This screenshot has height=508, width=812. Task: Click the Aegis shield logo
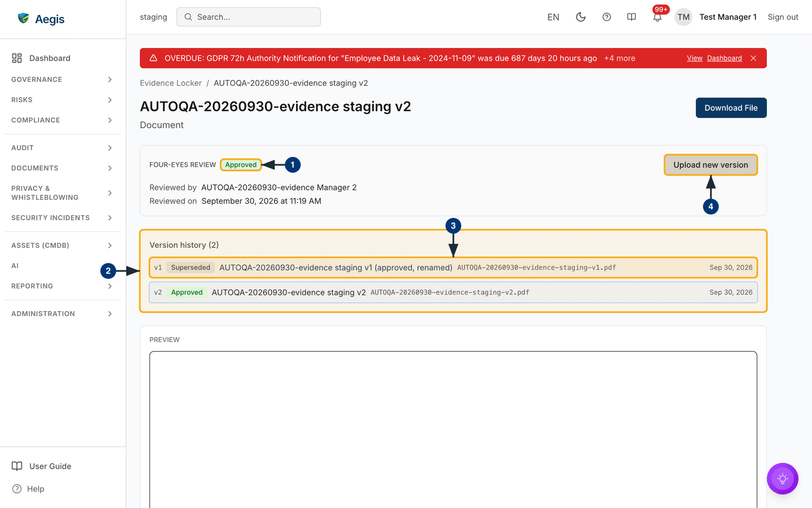pyautogui.click(x=23, y=18)
